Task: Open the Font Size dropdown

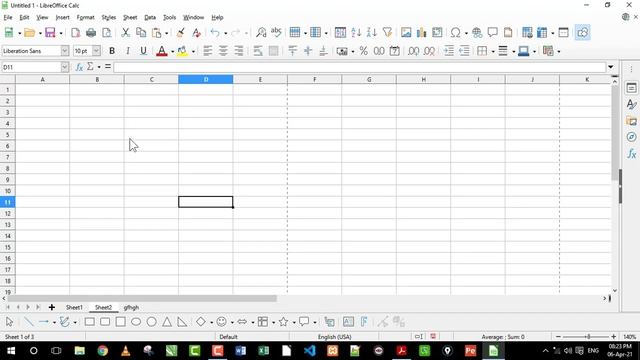Action: 96,51
